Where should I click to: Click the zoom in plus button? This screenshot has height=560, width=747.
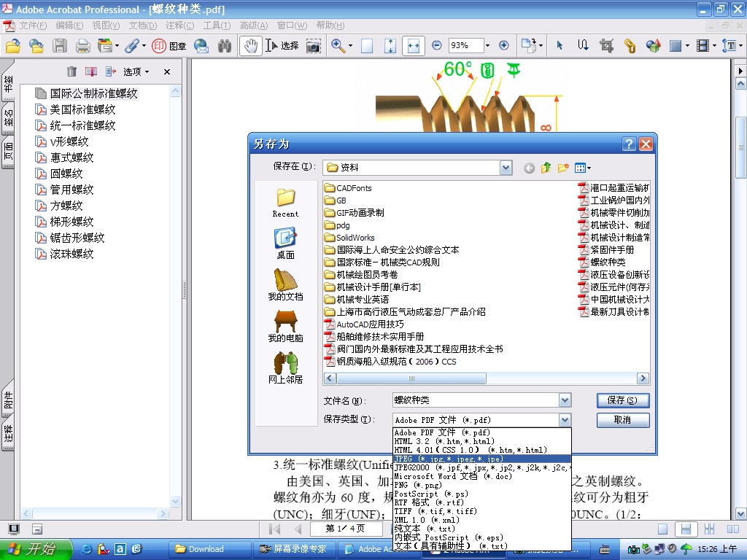(504, 45)
